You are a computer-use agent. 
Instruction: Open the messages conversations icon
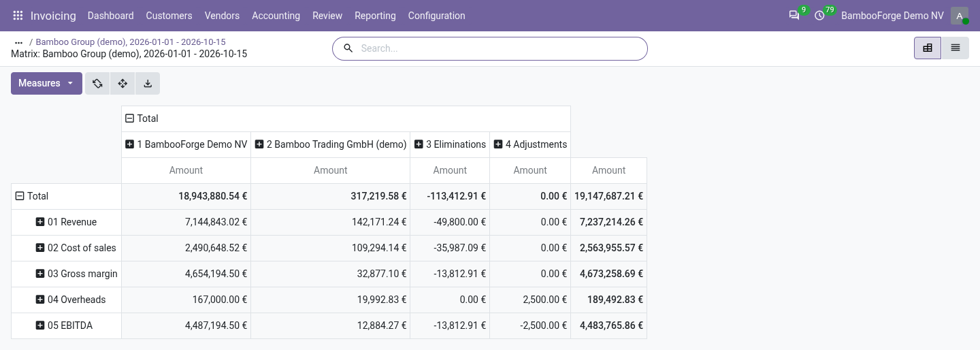pos(794,15)
